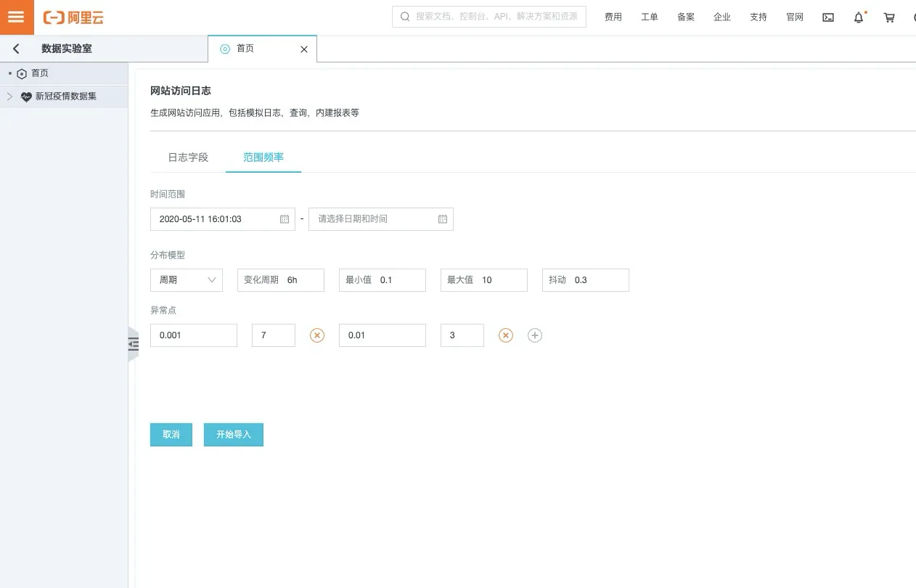Image resolution: width=916 pixels, height=588 pixels.
Task: Click the 首页 tab circle icon
Action: click(x=225, y=49)
